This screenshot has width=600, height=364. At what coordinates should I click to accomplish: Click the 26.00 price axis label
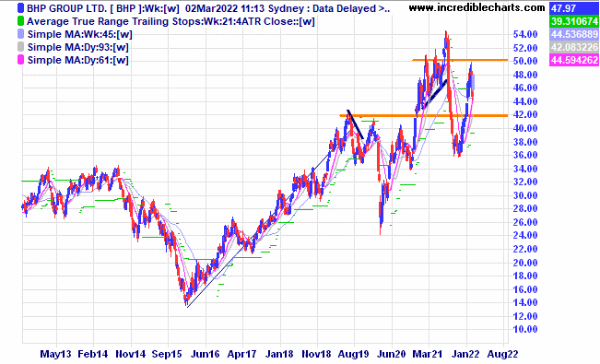pos(525,222)
